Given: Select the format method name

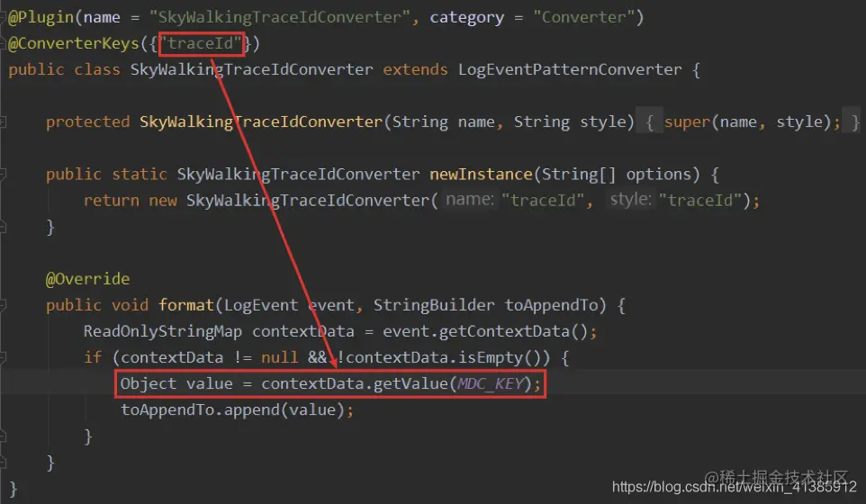Looking at the screenshot, I should point(186,305).
